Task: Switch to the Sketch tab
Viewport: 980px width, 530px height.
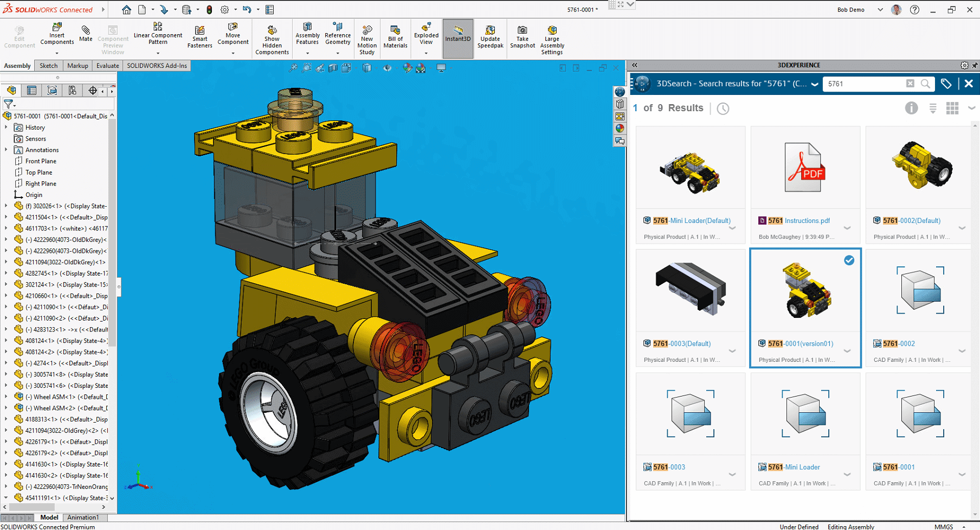Action: [48, 66]
